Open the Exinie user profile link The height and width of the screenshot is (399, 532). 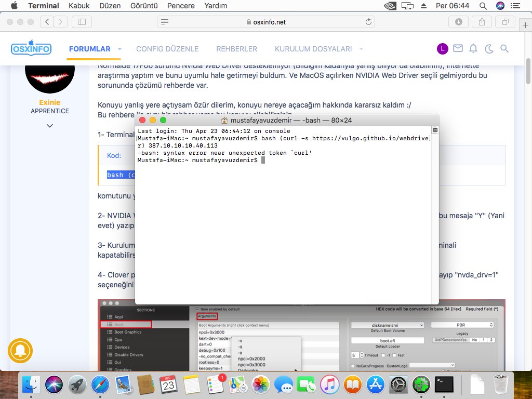(50, 102)
